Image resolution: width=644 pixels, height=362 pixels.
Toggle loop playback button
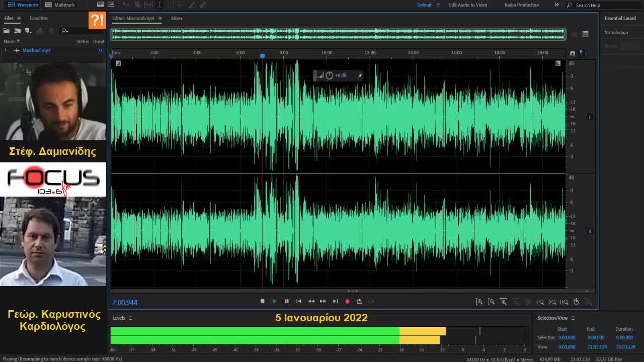[x=359, y=301]
